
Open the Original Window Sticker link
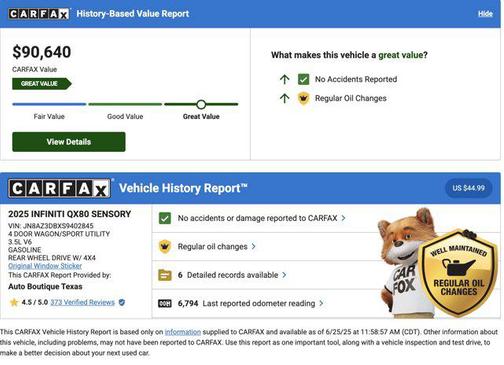point(45,266)
